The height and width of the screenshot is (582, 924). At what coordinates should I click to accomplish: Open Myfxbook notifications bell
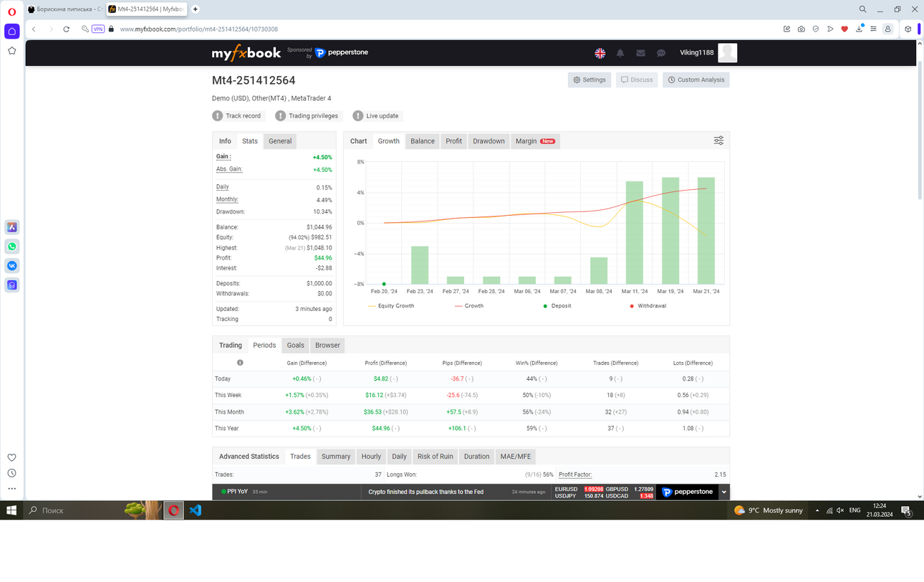tap(620, 53)
